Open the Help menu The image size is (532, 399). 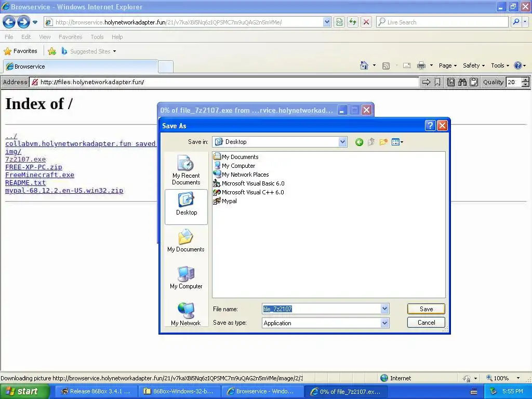coord(117,37)
